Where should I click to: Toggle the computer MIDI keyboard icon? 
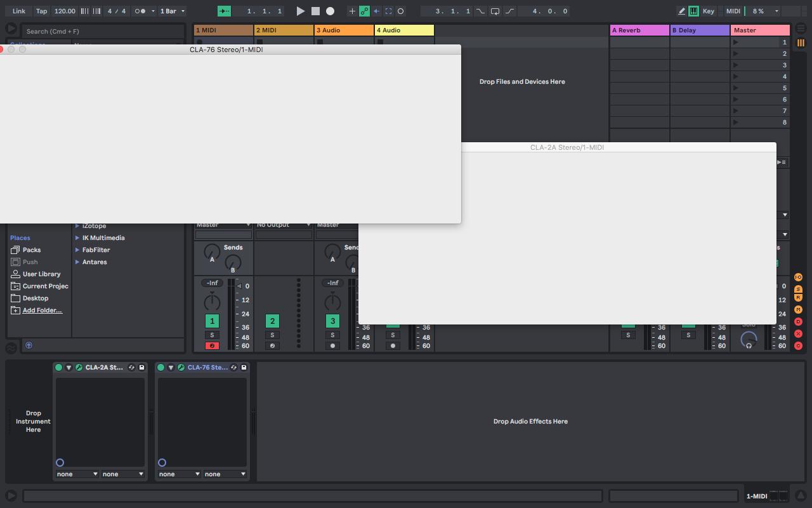694,11
